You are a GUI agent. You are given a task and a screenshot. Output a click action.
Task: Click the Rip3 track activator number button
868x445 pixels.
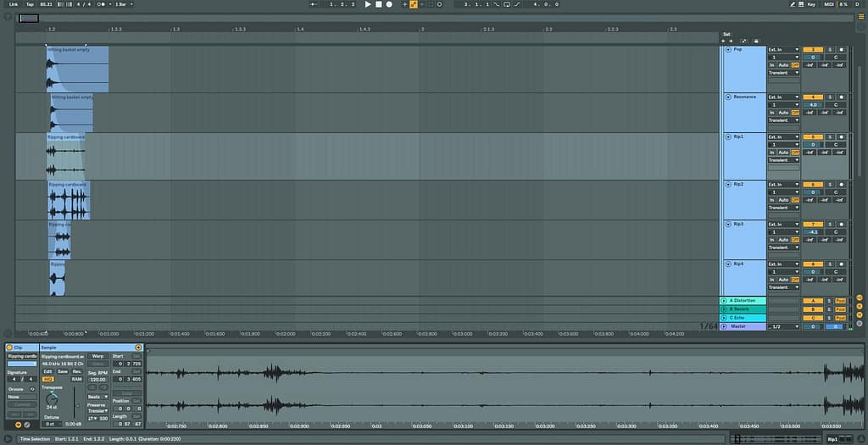coord(812,224)
